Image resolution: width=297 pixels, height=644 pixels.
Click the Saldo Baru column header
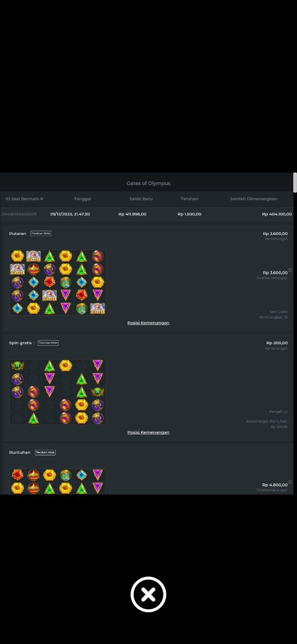[x=141, y=199]
